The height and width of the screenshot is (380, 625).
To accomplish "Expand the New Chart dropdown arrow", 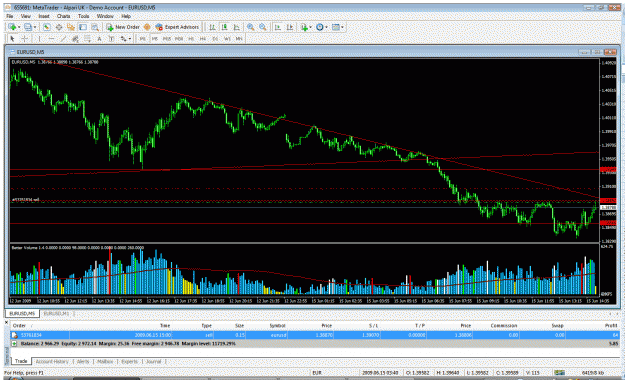I will click(x=19, y=27).
